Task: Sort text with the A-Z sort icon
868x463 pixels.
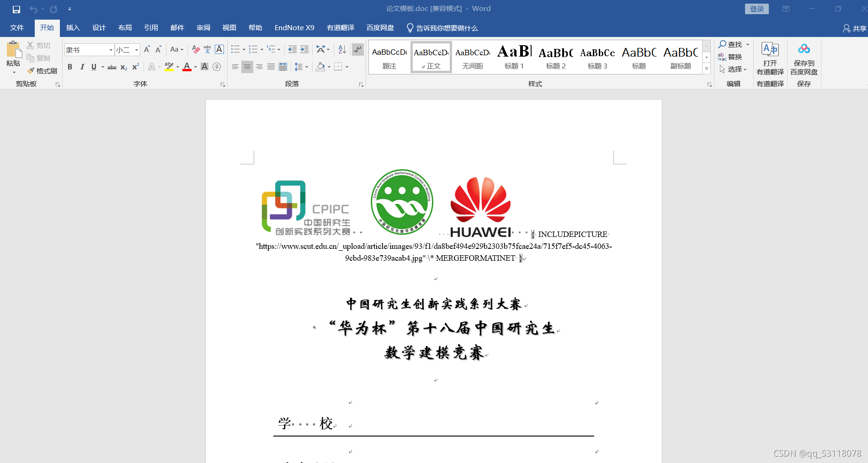Action: click(x=342, y=49)
